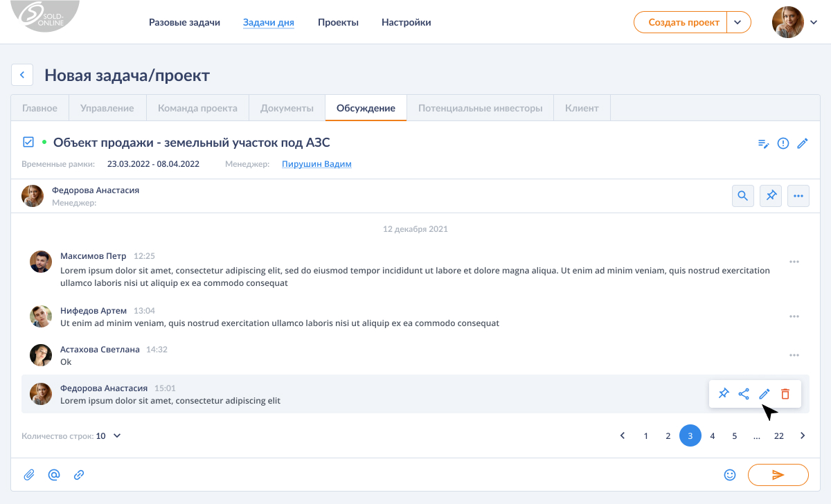Click the Астахова Светлана avatar
This screenshot has height=504, width=831.
(41, 355)
